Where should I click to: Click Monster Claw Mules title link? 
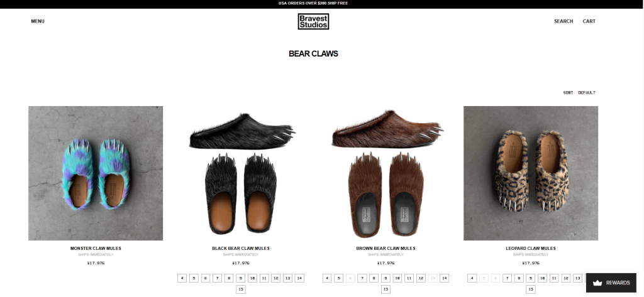(96, 248)
